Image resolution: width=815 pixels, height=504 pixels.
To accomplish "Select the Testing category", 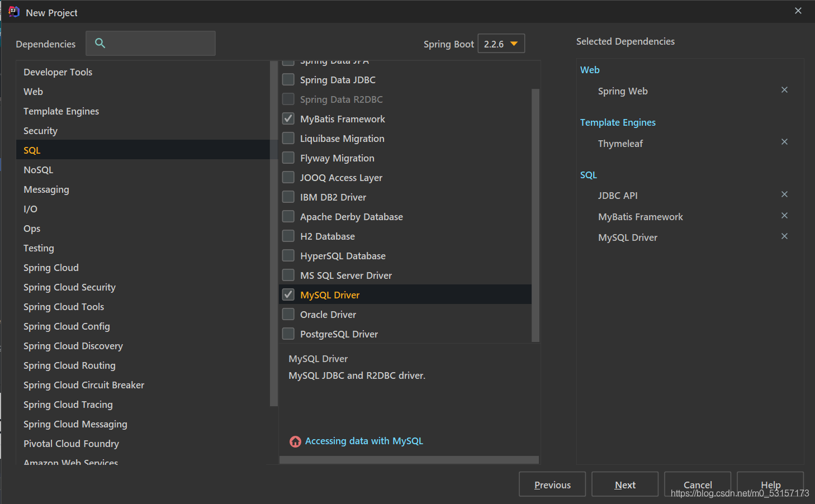I will pos(143,248).
